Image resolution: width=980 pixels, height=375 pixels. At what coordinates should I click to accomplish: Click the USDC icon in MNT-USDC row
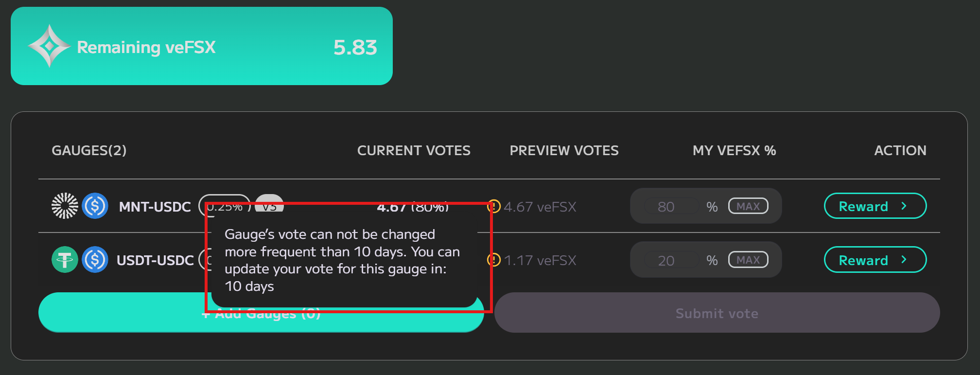95,206
